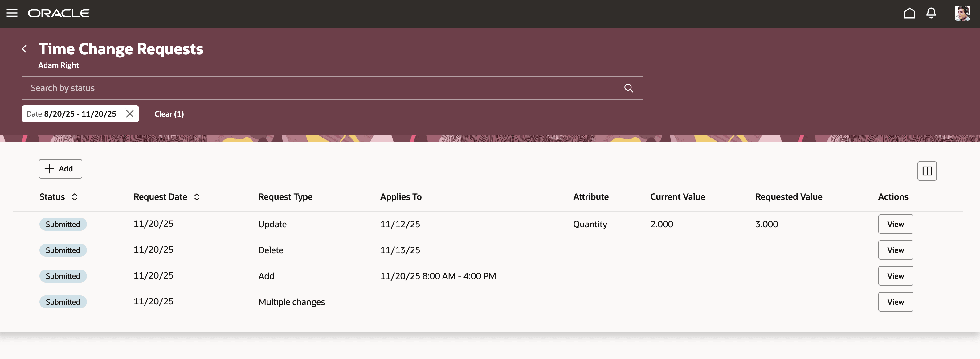The height and width of the screenshot is (359, 980).
Task: Add a new time change request
Action: click(x=60, y=169)
